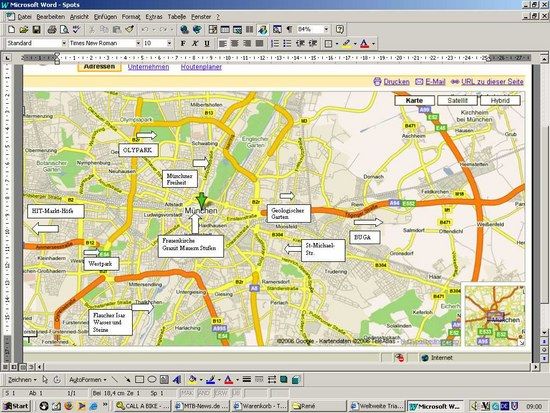Click the Windows Start button
The width and height of the screenshot is (550, 413).
(x=16, y=406)
